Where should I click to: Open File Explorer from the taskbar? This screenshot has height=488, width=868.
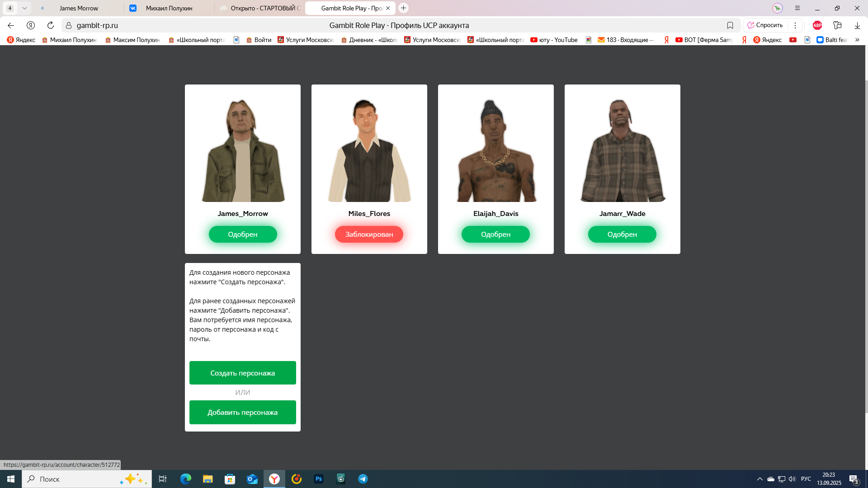click(x=208, y=479)
